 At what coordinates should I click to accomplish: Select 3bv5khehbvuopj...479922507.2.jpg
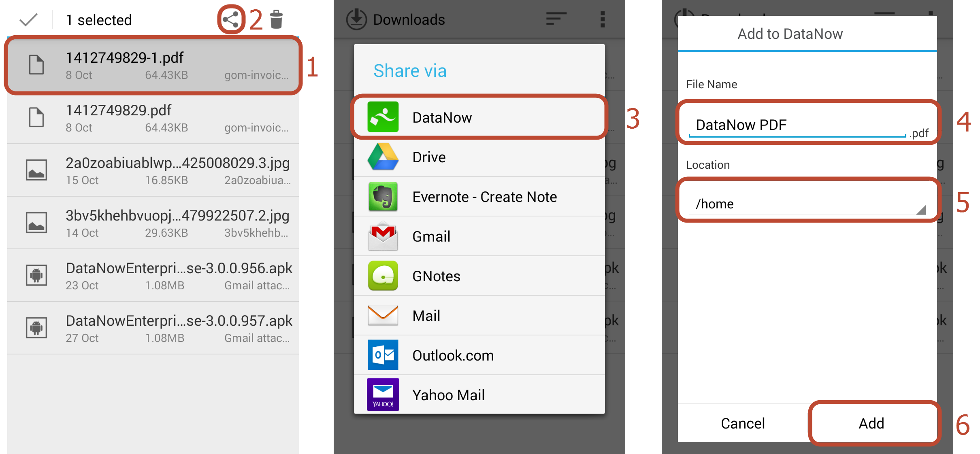click(x=153, y=223)
